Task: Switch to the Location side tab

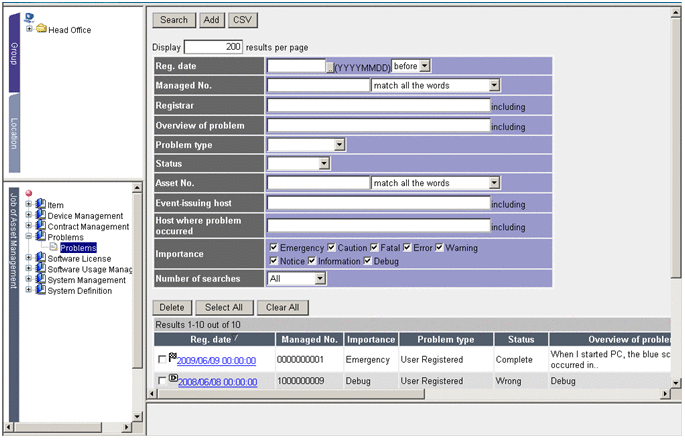Action: point(14,132)
